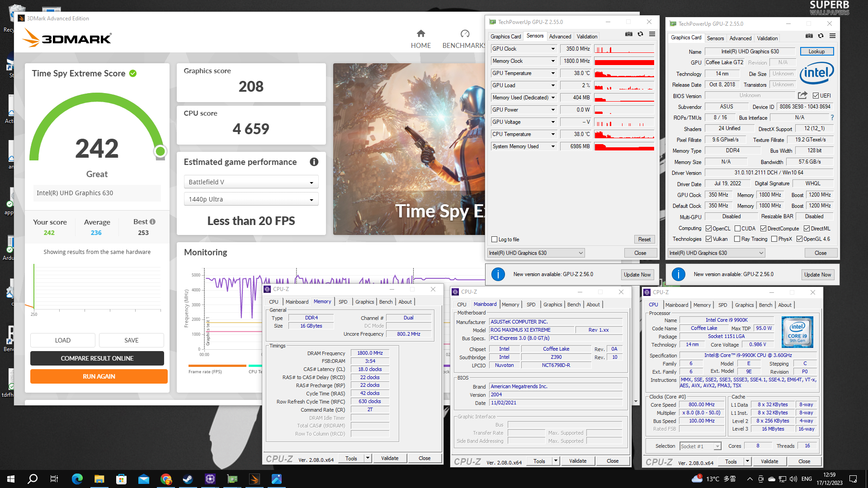Open GPU Temperature sensor dropdown
The height and width of the screenshot is (488, 868).
click(x=552, y=73)
